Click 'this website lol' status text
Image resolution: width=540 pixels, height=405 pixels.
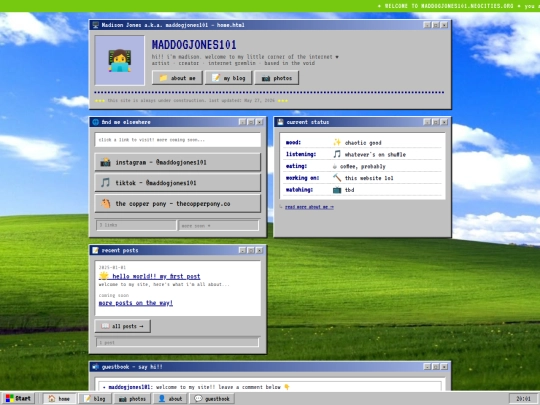(x=369, y=178)
